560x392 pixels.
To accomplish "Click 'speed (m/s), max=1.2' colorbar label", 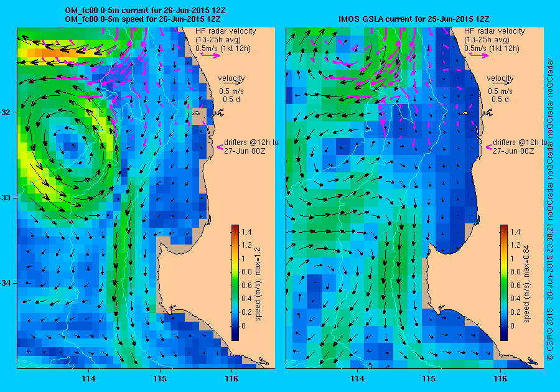I will [258, 284].
